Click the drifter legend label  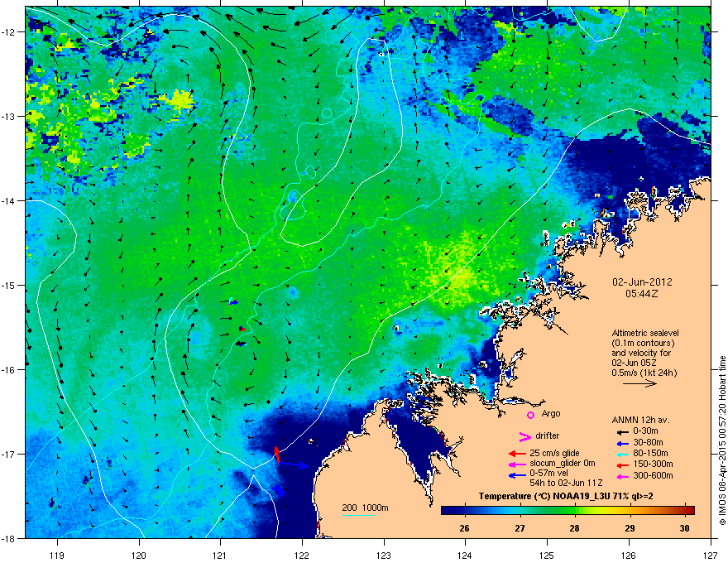click(x=548, y=436)
